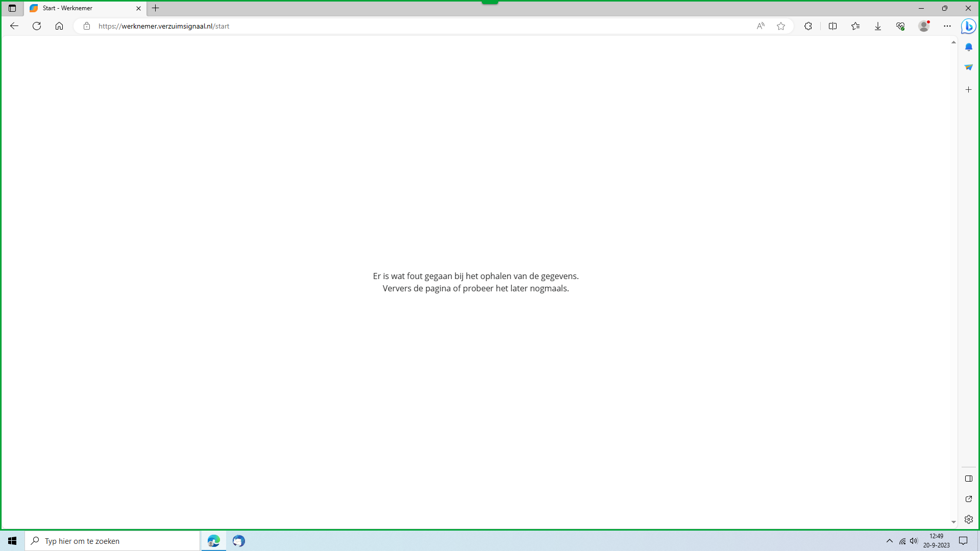The width and height of the screenshot is (980, 551).
Task: Show hidden system tray icons
Action: (890, 541)
